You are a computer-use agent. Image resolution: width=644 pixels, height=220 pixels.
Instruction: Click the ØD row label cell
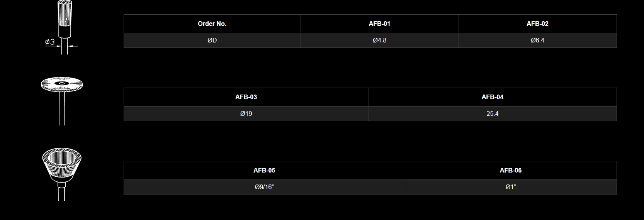pos(212,41)
